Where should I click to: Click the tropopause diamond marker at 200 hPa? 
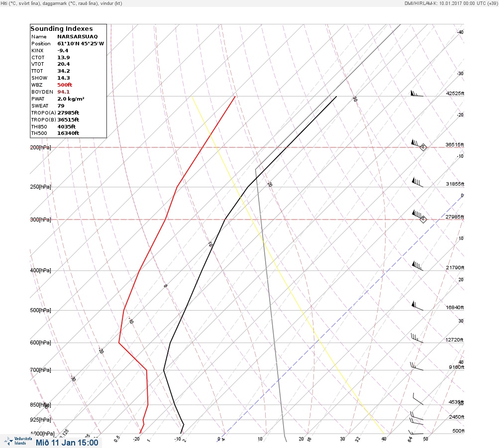pos(423,147)
